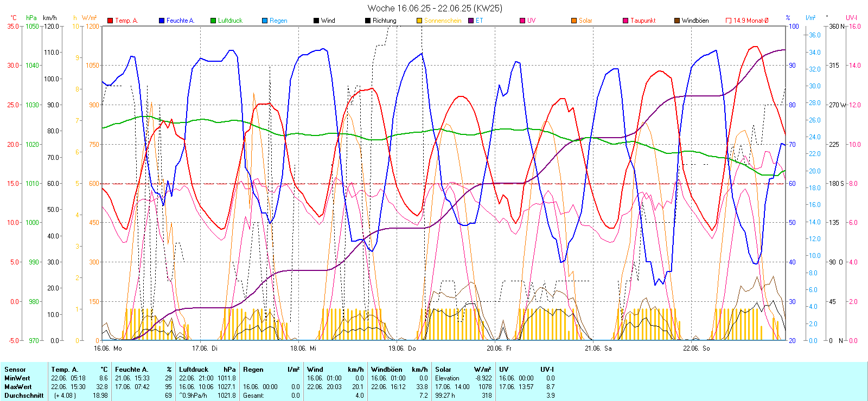Click the 22.06. So date label
Viewport: 868px width, 401px height.
coord(697,348)
